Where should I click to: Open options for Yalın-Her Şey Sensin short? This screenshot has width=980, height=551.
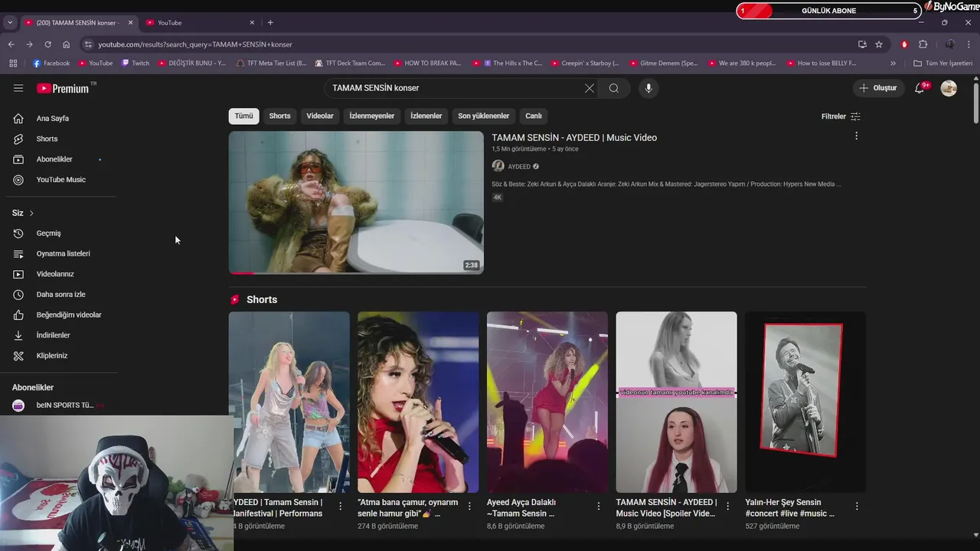tap(857, 506)
